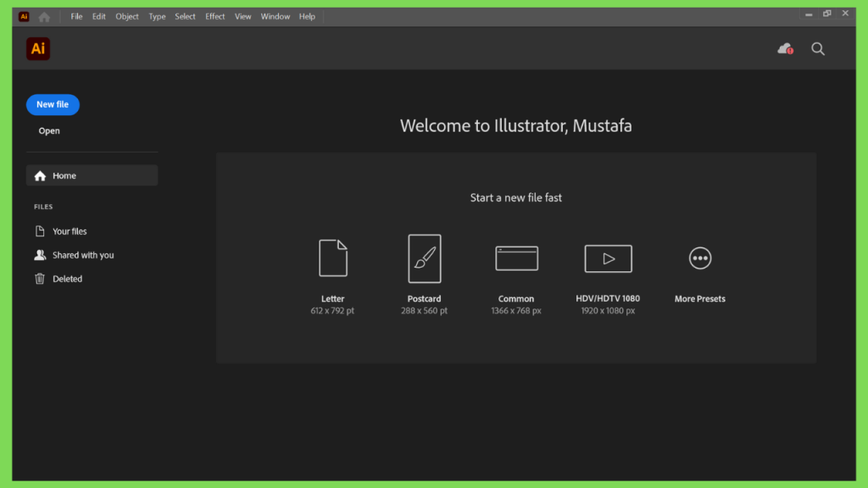
Task: Go to Home in sidebar
Action: pyautogui.click(x=92, y=175)
